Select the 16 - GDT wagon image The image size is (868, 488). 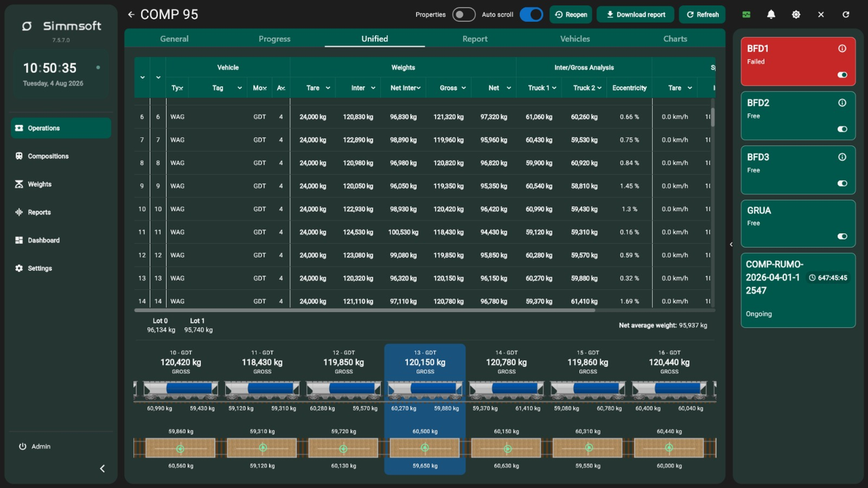(670, 390)
